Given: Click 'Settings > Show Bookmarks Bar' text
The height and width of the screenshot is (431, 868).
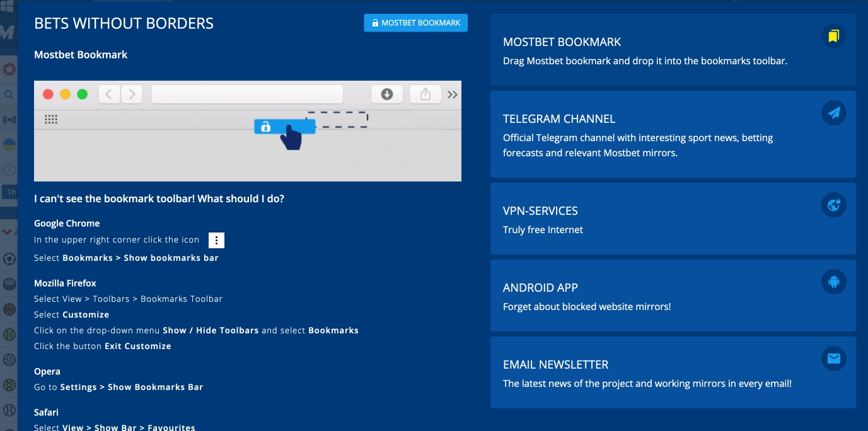Looking at the screenshot, I should tap(132, 387).
